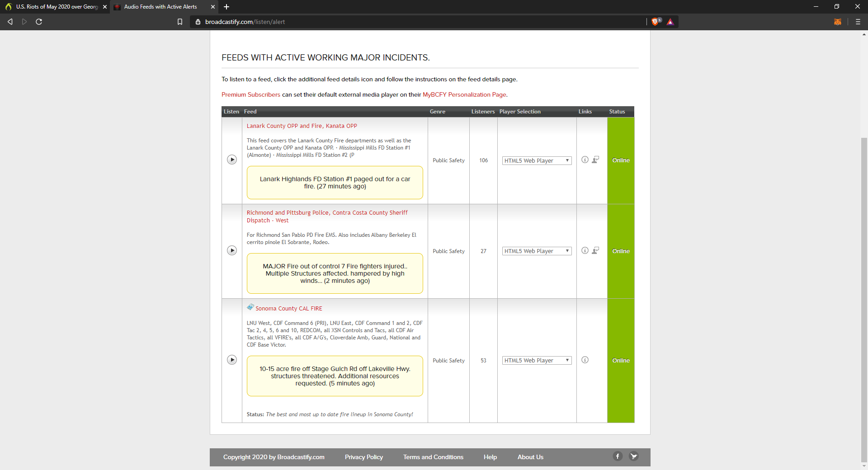Click the Listeners column header

click(x=483, y=112)
